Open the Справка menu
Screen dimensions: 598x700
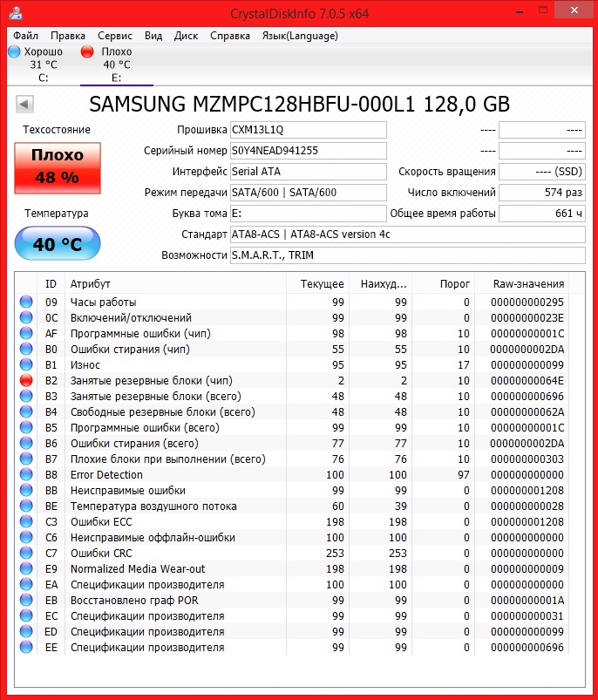click(230, 36)
